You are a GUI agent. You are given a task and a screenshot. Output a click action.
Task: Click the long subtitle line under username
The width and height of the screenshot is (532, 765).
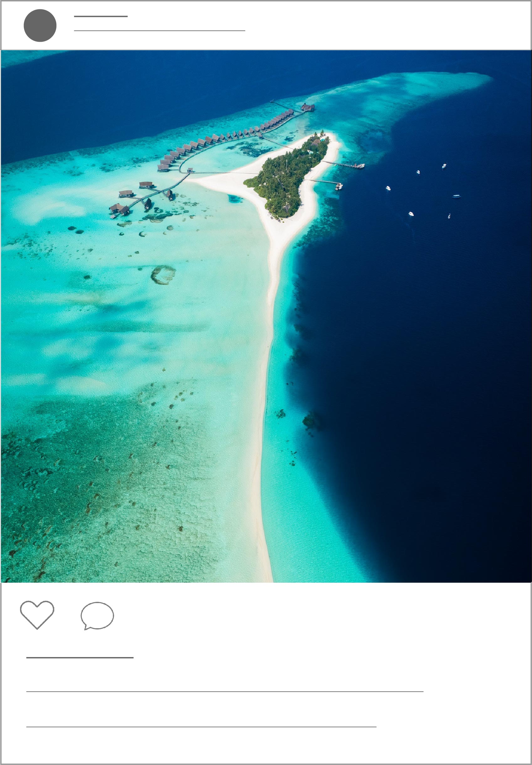(x=160, y=31)
